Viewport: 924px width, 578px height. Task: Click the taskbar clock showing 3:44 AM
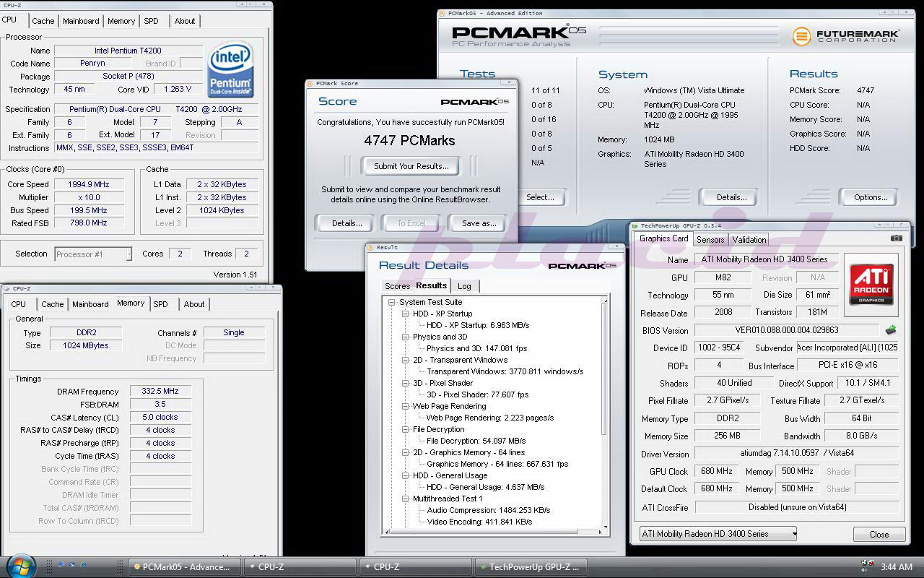point(897,567)
